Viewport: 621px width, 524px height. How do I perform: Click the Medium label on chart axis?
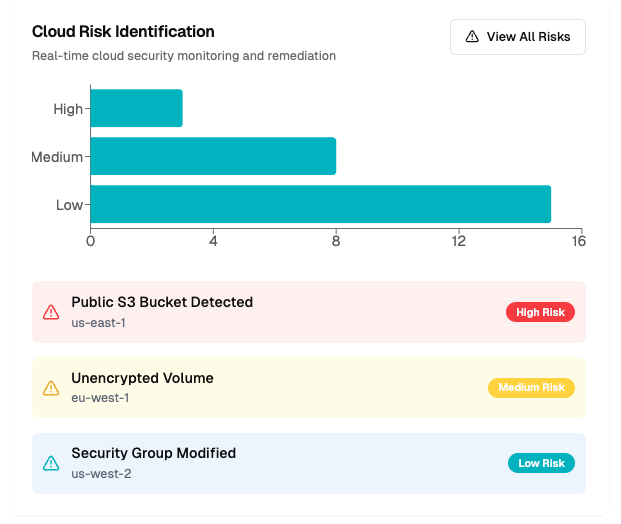tap(57, 157)
